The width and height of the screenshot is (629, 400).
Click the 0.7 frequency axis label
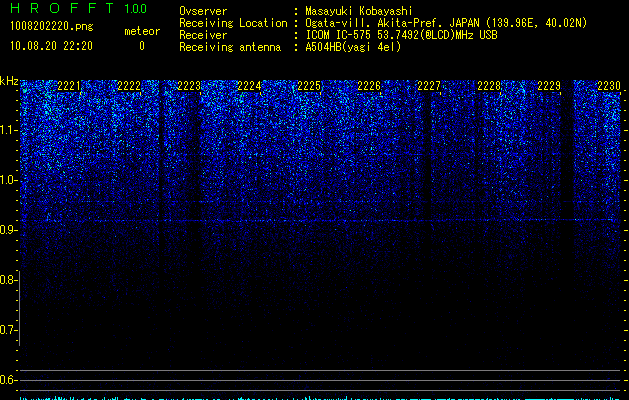pyautogui.click(x=8, y=330)
